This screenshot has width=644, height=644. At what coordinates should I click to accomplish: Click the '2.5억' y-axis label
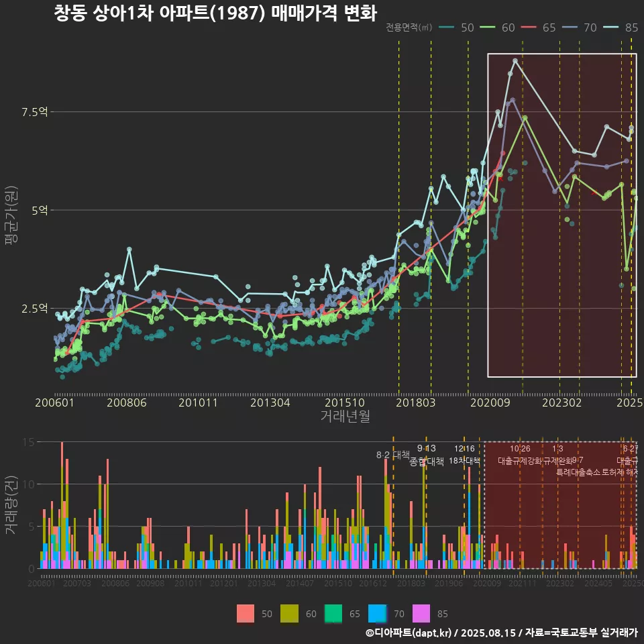point(35,309)
